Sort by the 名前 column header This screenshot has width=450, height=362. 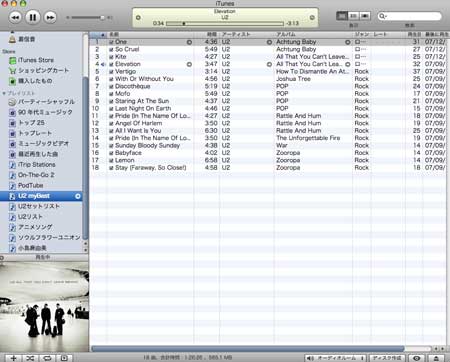(x=150, y=35)
